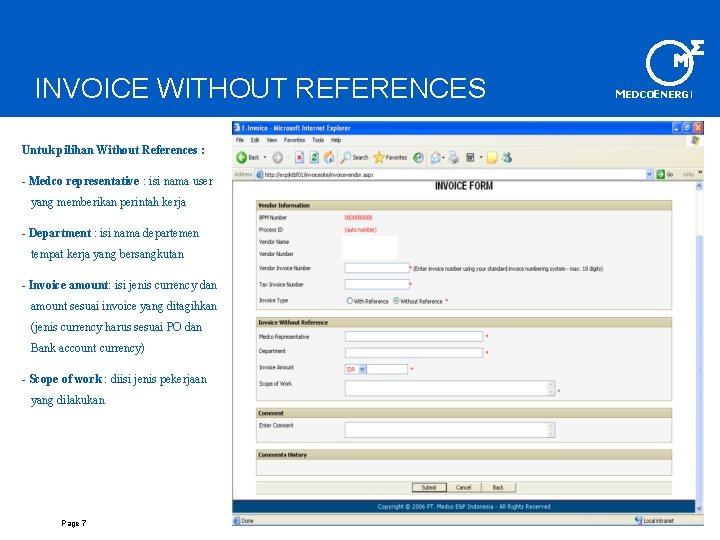
Task: Click the Refresh page icon
Action: click(x=314, y=158)
